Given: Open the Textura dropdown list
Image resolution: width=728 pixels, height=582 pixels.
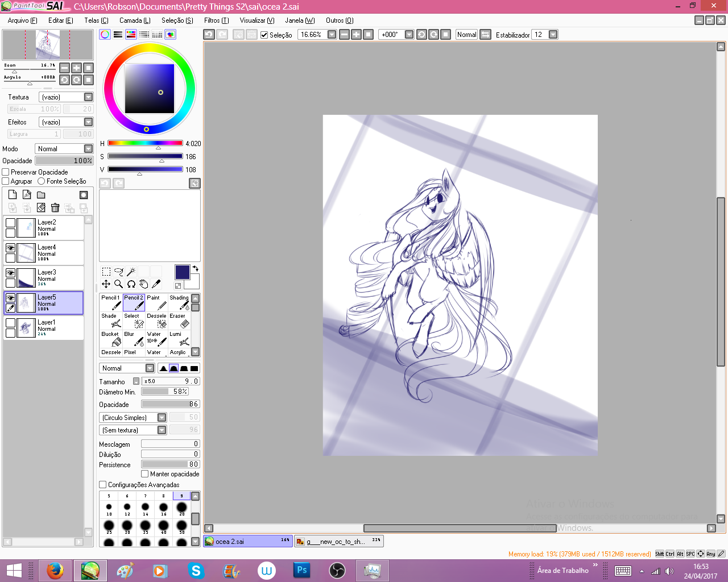Looking at the screenshot, I should tap(88, 97).
